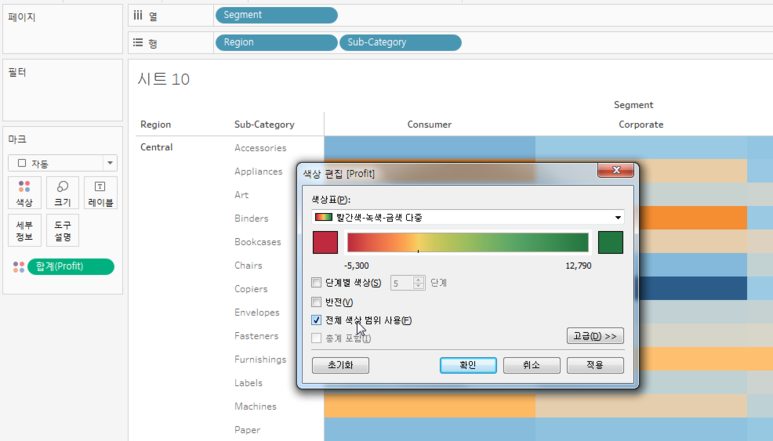Click the Filters (필터) shelf
The height and width of the screenshot is (441, 773).
[63, 90]
